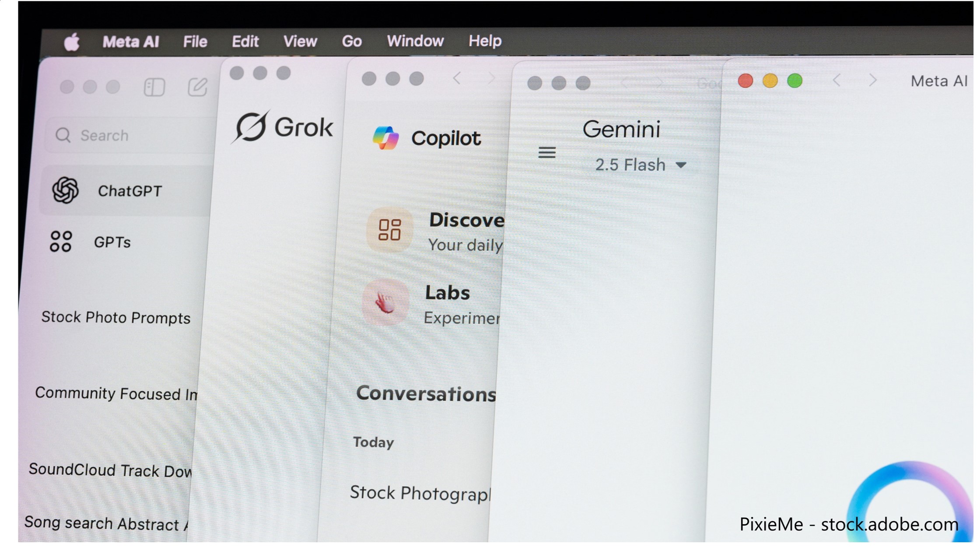Go back in the Meta AI window
Image resolution: width=980 pixels, height=551 pixels.
(x=836, y=81)
